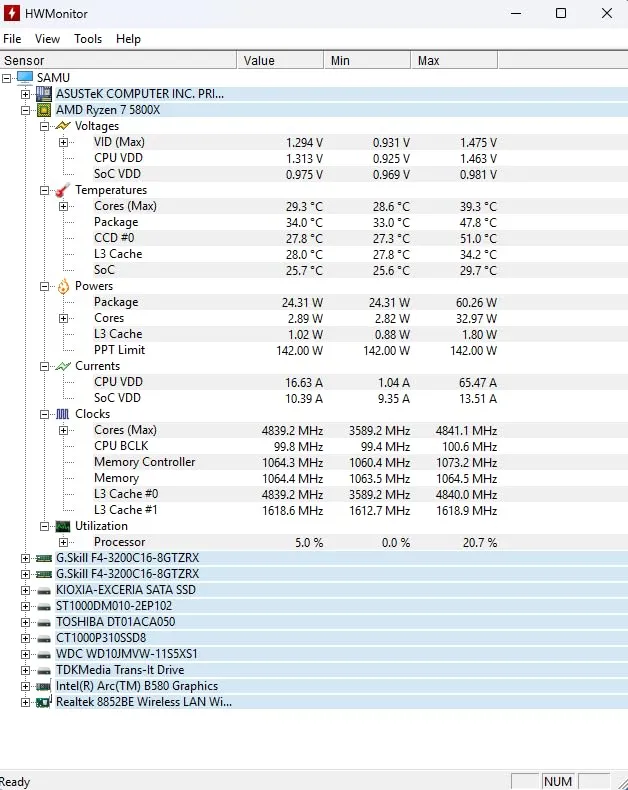Viewport: 628px width, 790px height.
Task: Click the CT1000P310SSD8 drive icon
Action: coord(44,639)
